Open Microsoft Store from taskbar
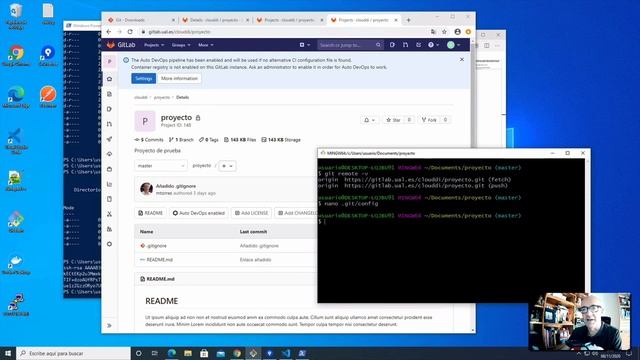This screenshot has width=640, height=360. tap(204, 353)
